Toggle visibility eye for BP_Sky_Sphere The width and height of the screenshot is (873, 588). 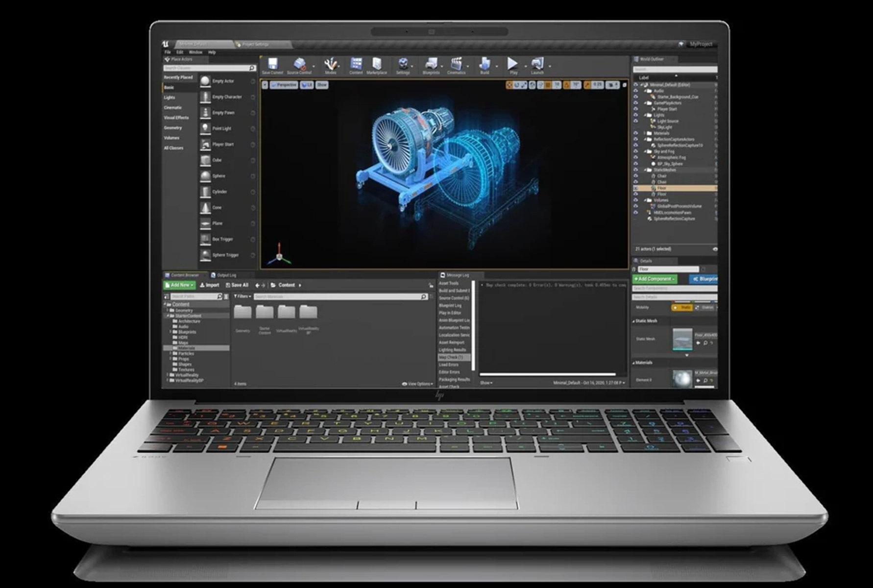[636, 164]
